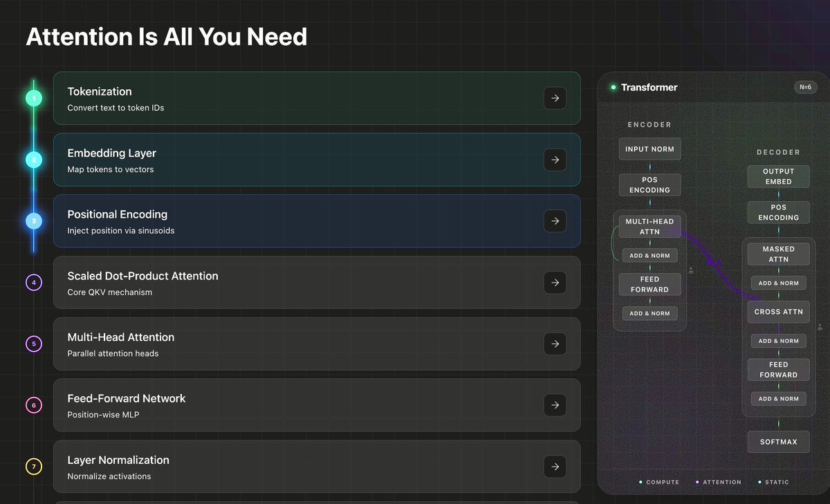Click the ENCODER section label
This screenshot has height=504, width=830.
click(x=649, y=125)
